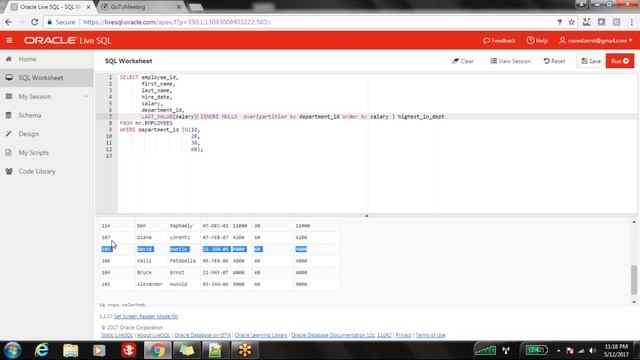Click the Alexander row in results
Viewport: 640px width, 360px height.
pos(220,284)
